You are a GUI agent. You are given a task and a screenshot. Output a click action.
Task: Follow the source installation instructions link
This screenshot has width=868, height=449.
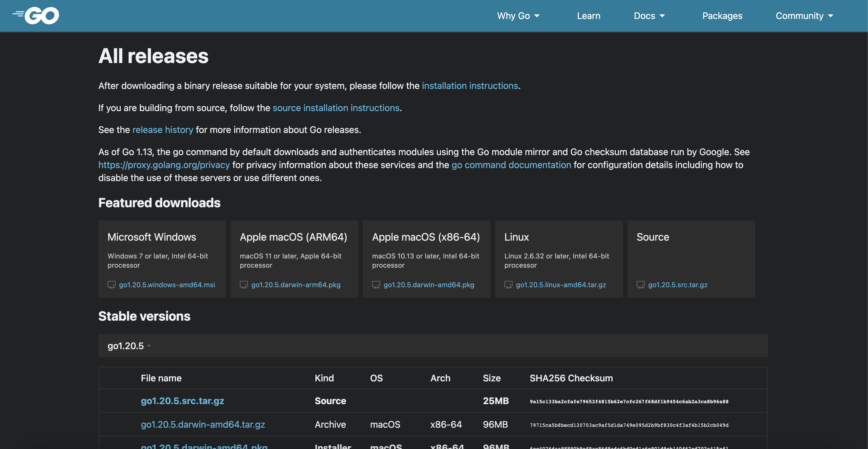pos(336,108)
